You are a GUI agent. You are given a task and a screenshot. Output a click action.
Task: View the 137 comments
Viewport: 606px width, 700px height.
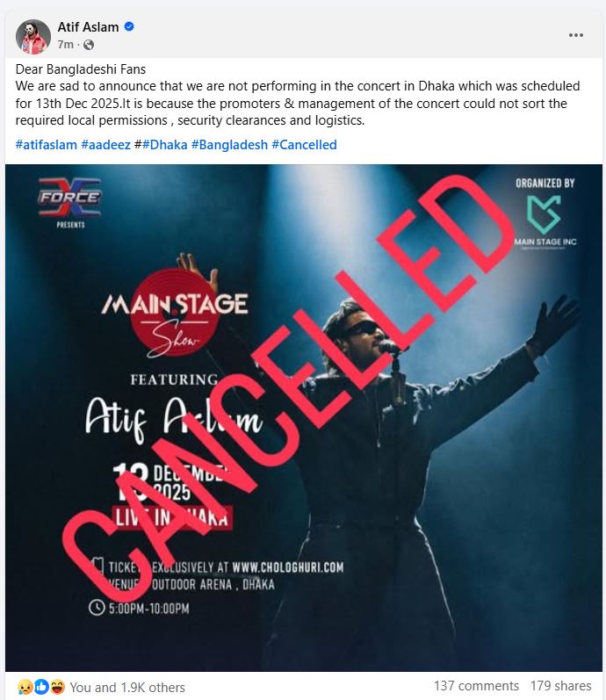[x=476, y=686]
